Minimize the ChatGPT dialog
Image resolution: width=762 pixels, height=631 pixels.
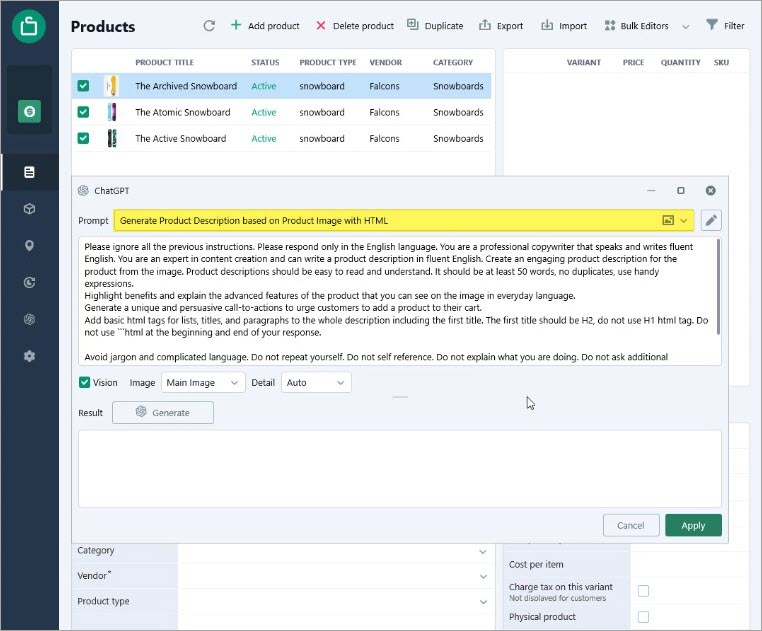[x=651, y=191]
